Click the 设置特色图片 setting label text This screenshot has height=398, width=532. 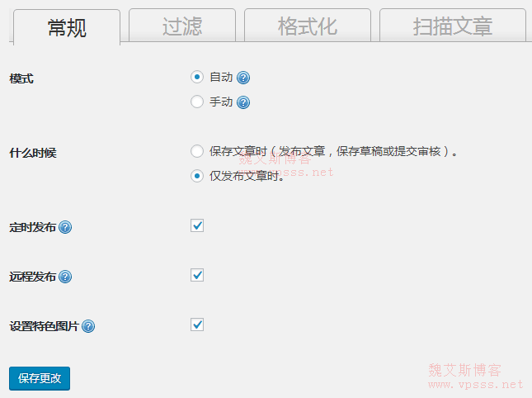click(x=44, y=327)
